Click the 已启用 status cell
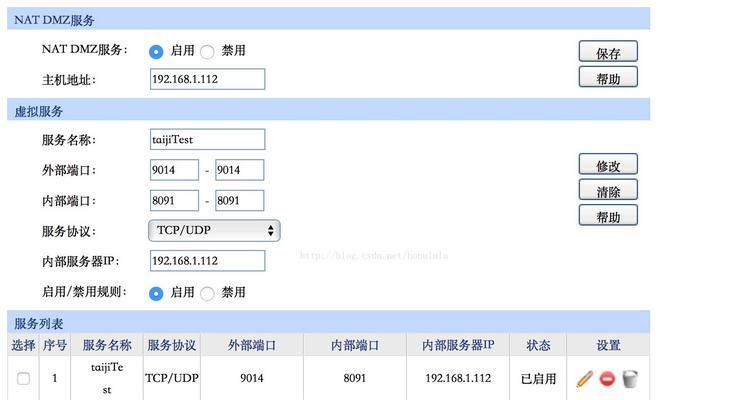738x400 pixels. click(538, 378)
